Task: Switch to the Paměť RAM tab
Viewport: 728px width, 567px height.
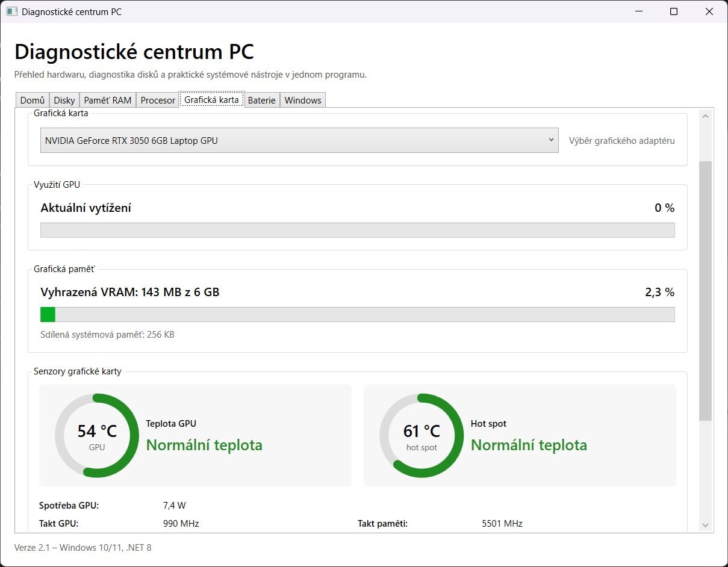Action: [108, 101]
